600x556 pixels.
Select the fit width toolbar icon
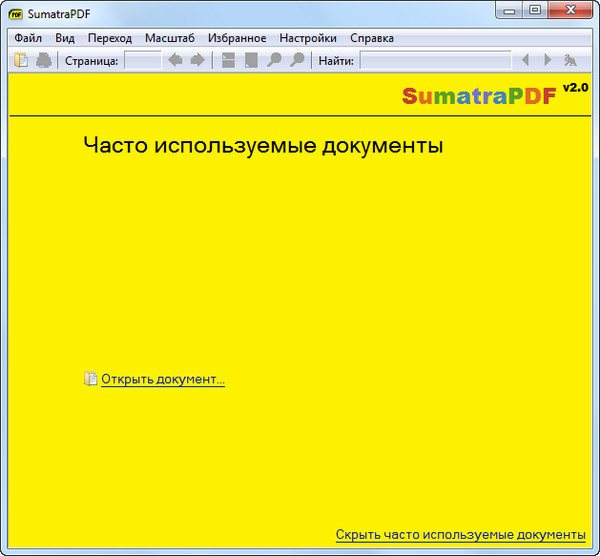[x=229, y=61]
